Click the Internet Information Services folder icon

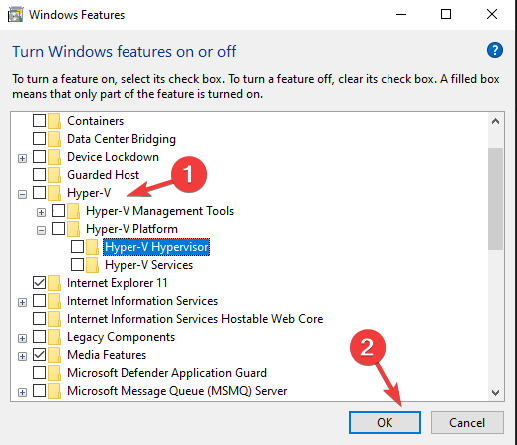(54, 301)
